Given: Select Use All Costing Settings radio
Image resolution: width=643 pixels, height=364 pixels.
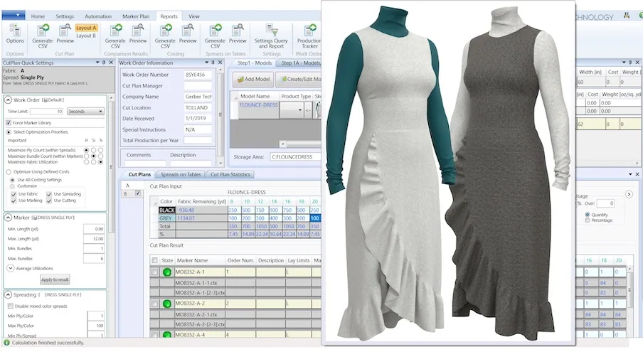Looking at the screenshot, I should [x=12, y=180].
